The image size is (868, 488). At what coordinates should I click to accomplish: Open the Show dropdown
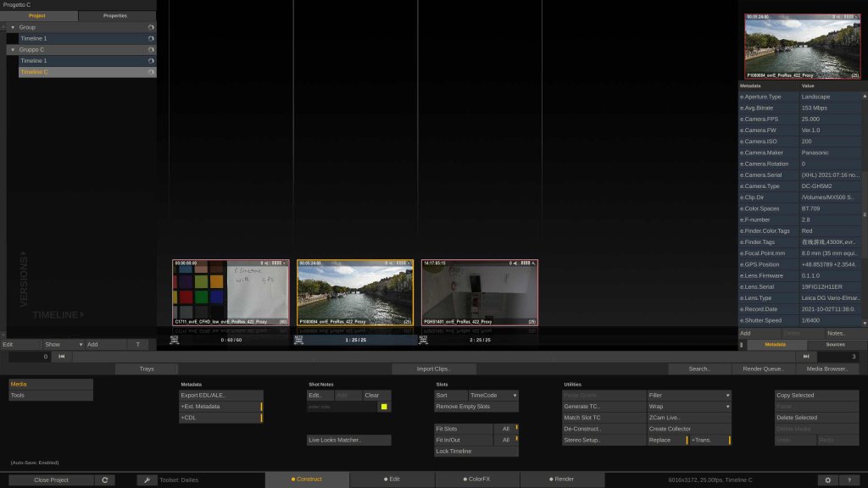pyautogui.click(x=64, y=344)
